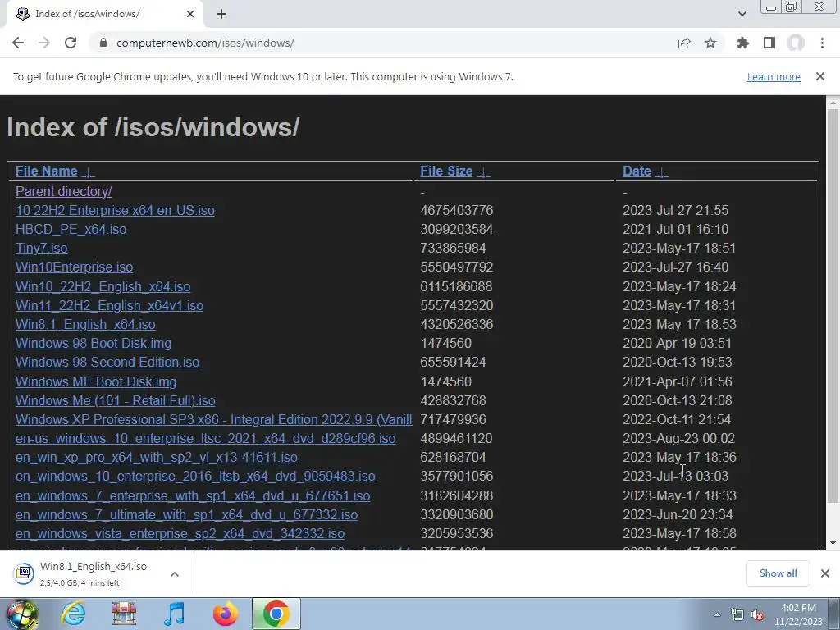This screenshot has height=630, width=840.
Task: Download Windows 98 Boot Disk.img
Action: click(94, 343)
